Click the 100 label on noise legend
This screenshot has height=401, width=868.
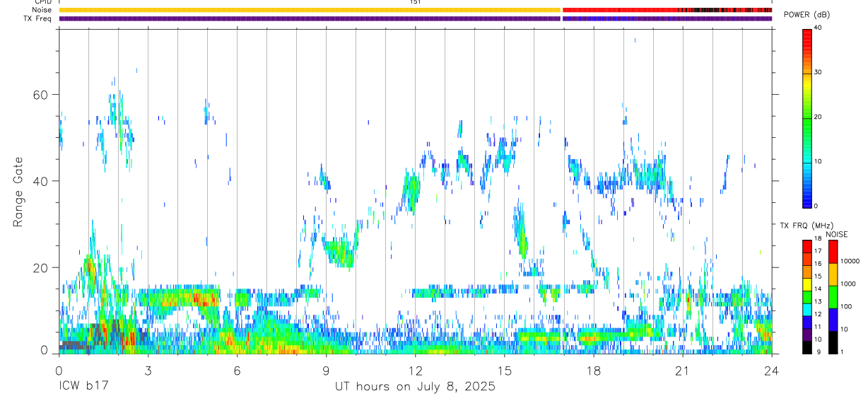tap(847, 306)
